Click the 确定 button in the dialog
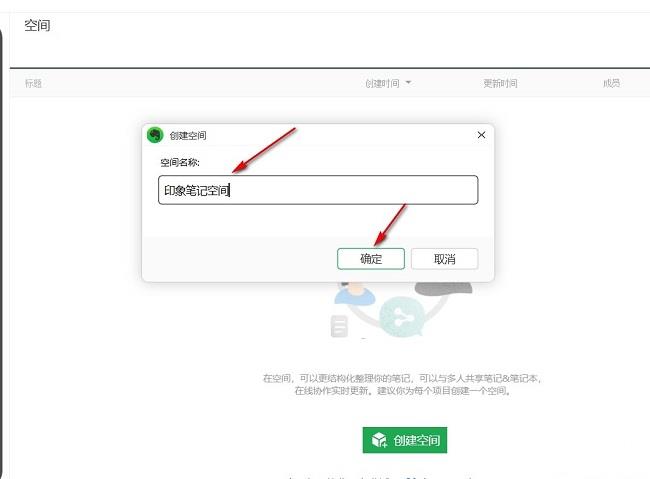 (x=371, y=259)
